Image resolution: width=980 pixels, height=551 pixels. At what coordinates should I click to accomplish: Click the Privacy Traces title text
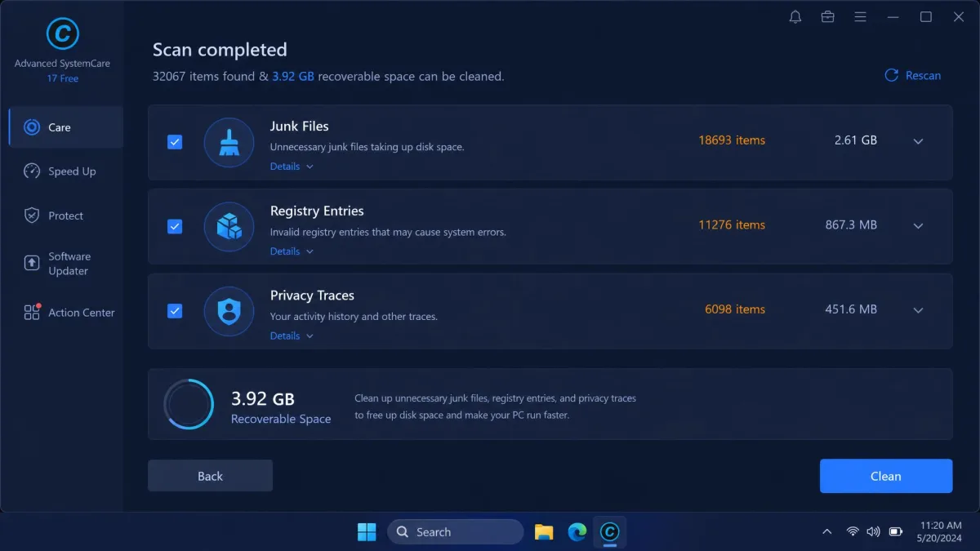312,295
